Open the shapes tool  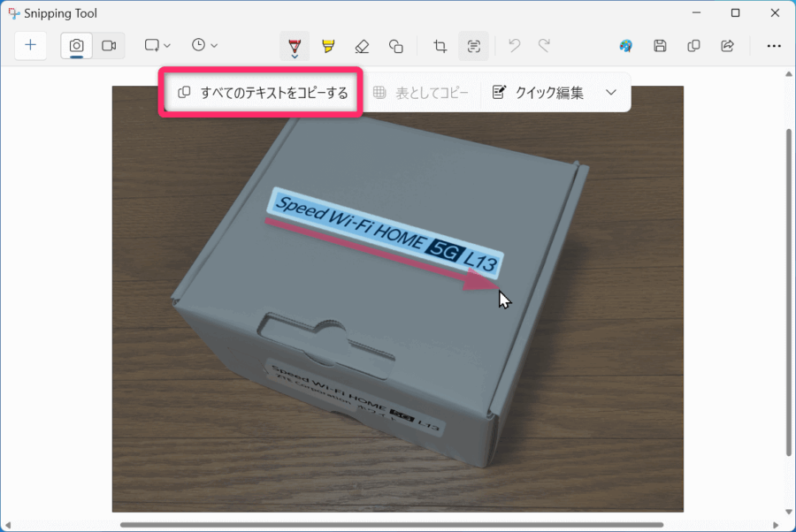[395, 45]
